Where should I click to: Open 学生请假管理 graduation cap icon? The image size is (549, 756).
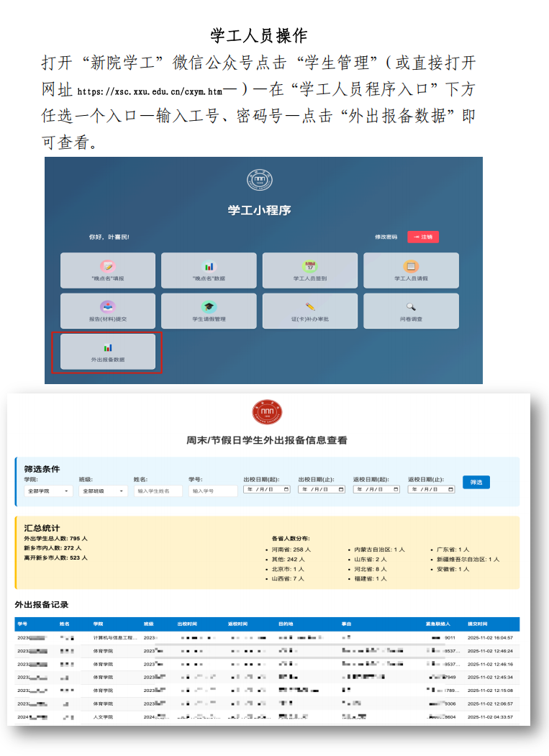coord(209,306)
